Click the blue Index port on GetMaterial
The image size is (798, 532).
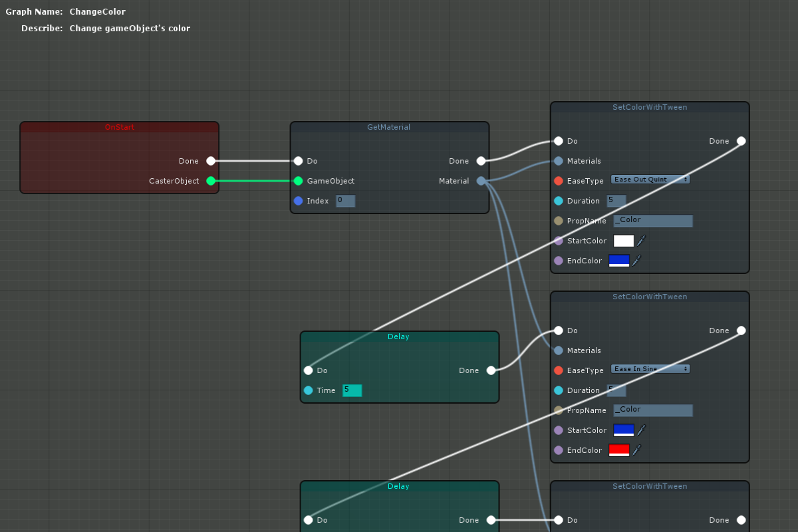click(298, 201)
